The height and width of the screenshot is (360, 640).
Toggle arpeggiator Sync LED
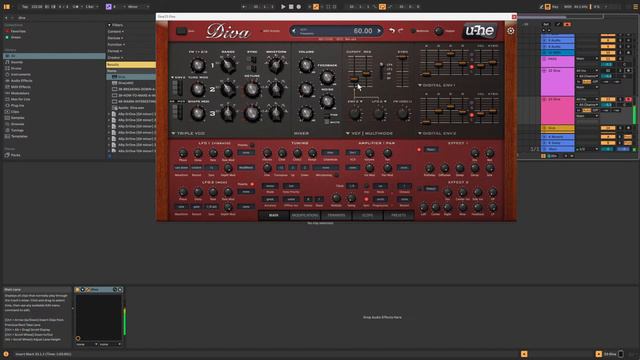366,199
